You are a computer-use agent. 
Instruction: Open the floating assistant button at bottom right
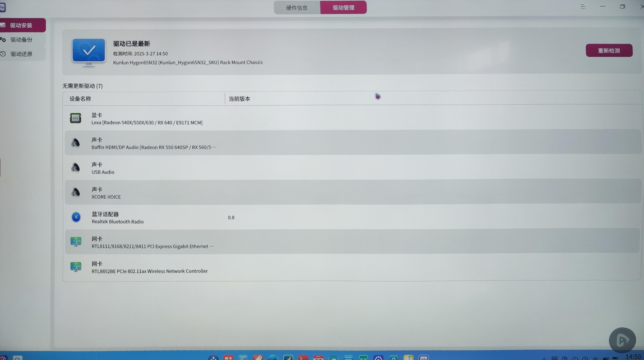(622, 340)
